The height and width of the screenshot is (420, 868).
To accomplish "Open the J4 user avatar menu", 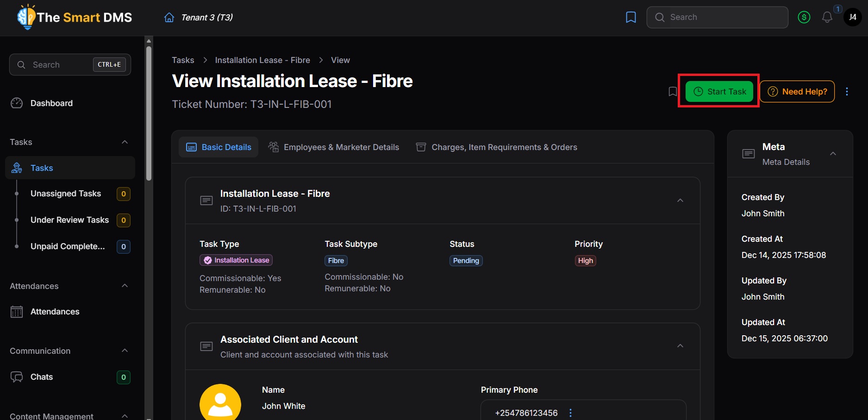I will pos(852,18).
